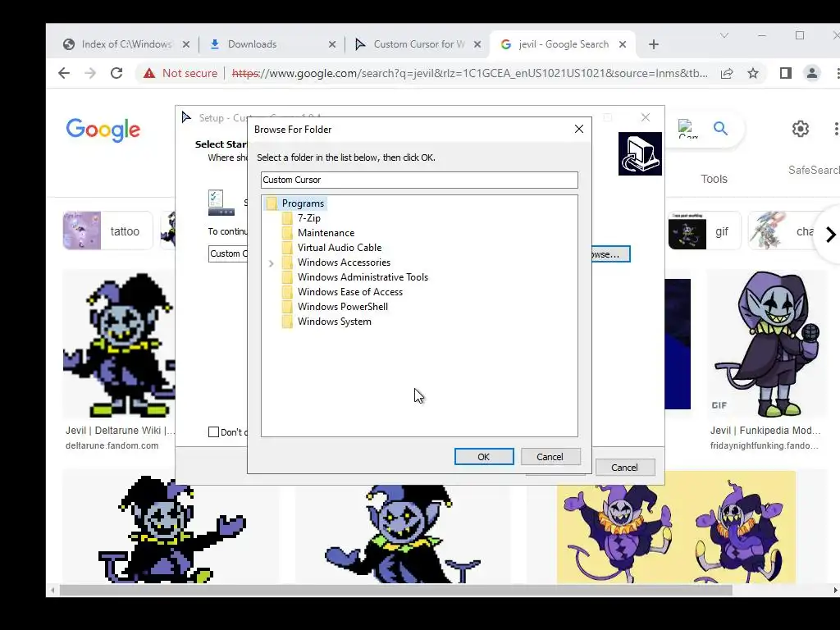840x630 pixels.
Task: Select the tattoo filter chip
Action: 107,231
